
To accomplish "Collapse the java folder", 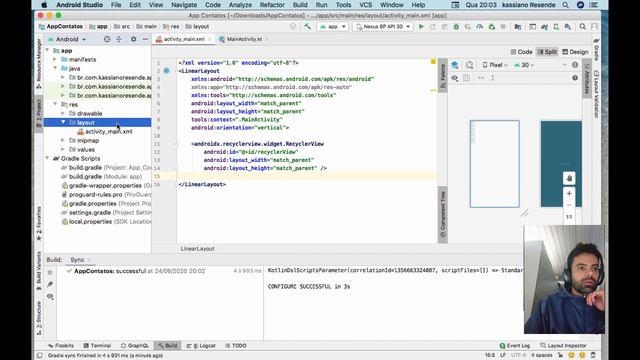I will pyautogui.click(x=55, y=69).
